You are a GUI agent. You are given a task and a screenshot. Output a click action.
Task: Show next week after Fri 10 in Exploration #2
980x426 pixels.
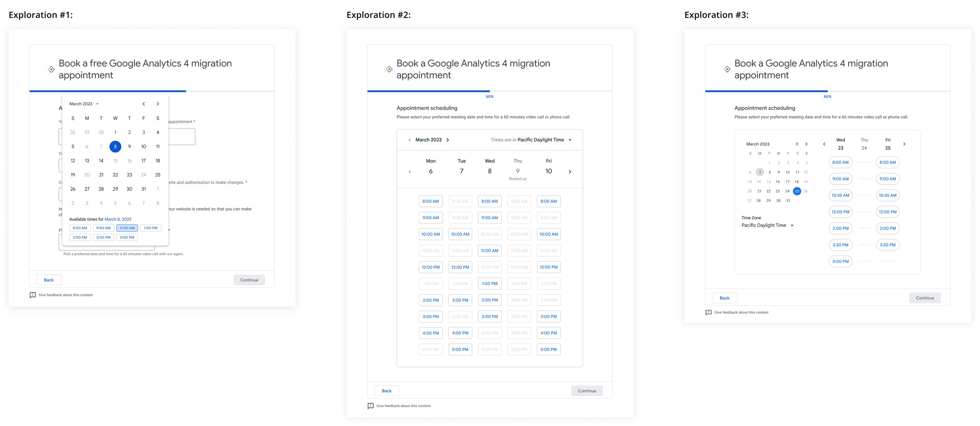[x=570, y=172]
